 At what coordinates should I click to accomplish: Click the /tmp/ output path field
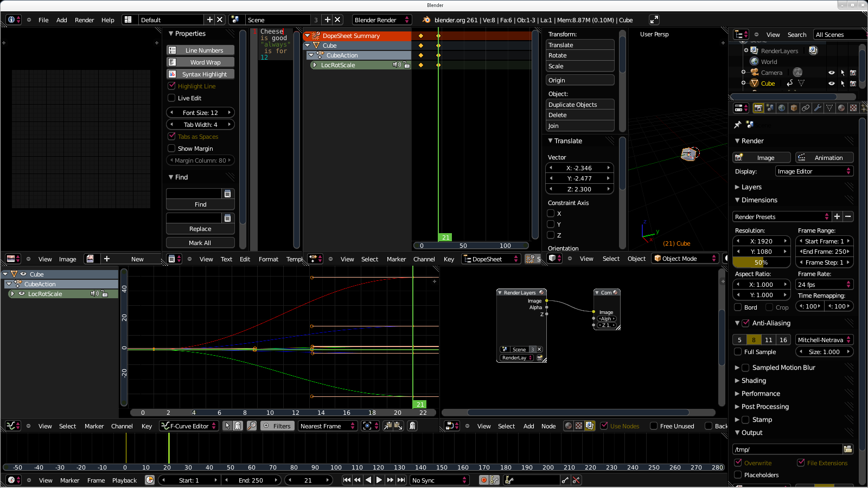[787, 450]
